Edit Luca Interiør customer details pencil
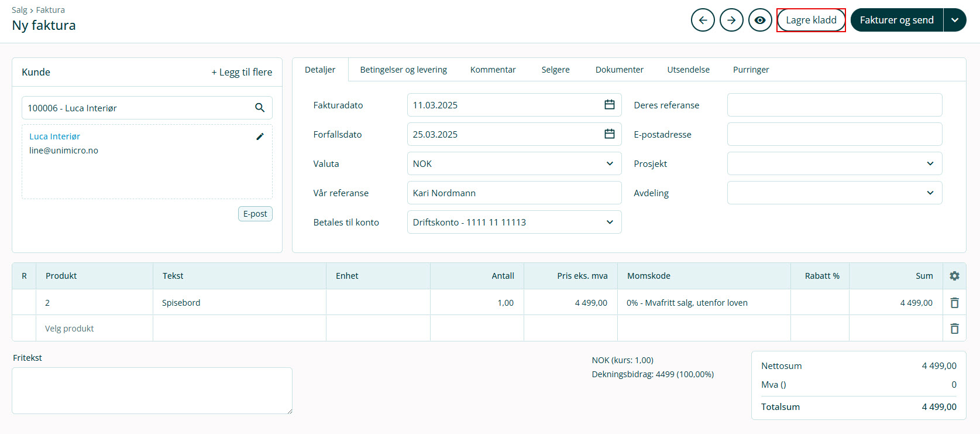980x434 pixels. tap(260, 136)
